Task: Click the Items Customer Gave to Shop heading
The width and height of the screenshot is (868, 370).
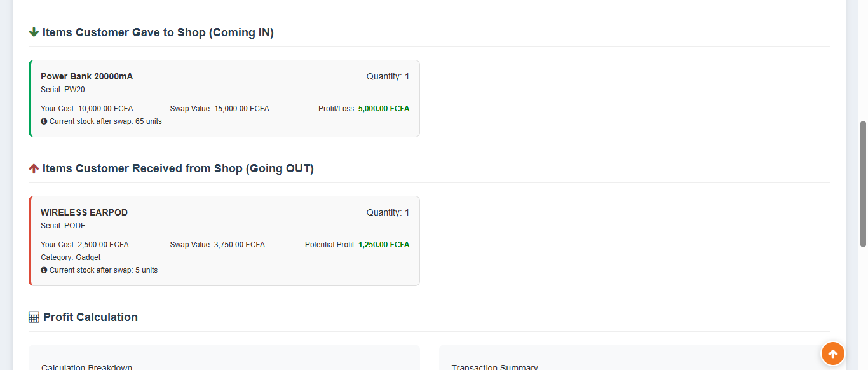Action: coord(158,32)
